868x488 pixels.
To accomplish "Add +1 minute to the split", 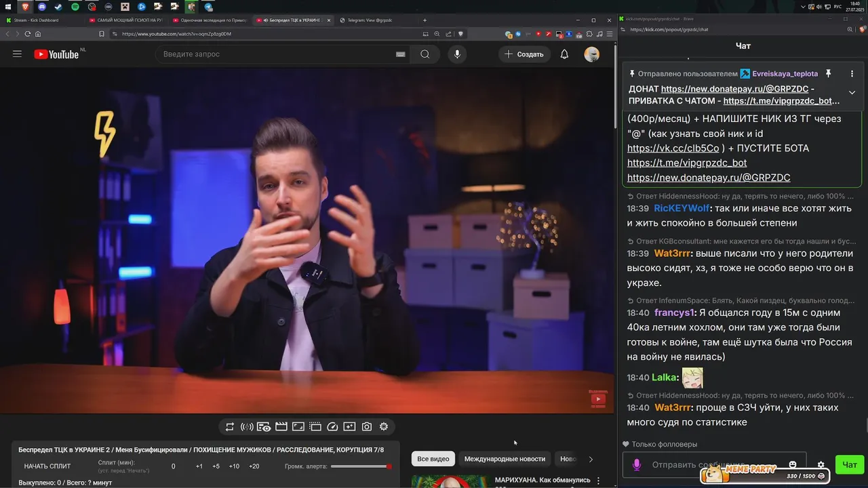I will pyautogui.click(x=199, y=466).
